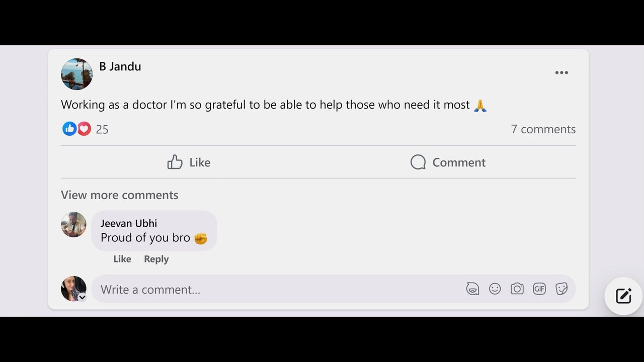
Task: Click the blue thumbs-up reaction icon
Action: click(x=69, y=129)
